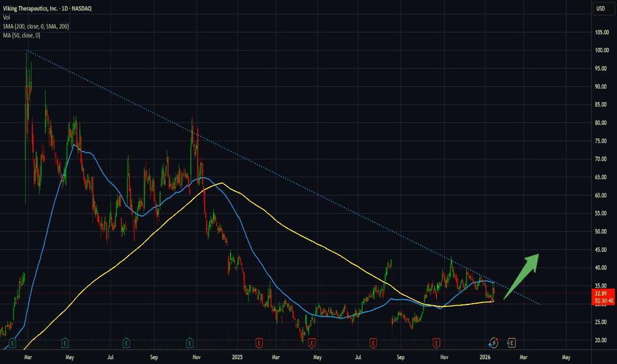Open the red earnings marker before Nov 2025
Image resolution: width=617 pixels, height=364 pixels.
coord(436,343)
